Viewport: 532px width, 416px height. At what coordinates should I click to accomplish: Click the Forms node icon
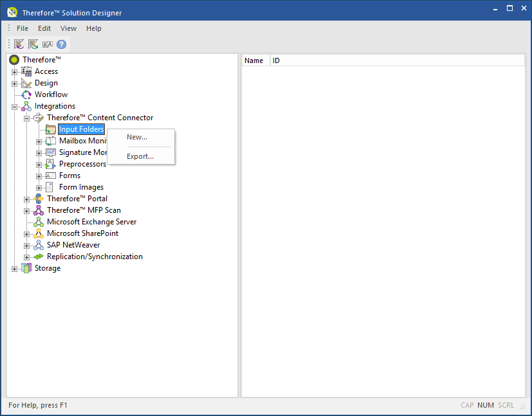pos(51,176)
